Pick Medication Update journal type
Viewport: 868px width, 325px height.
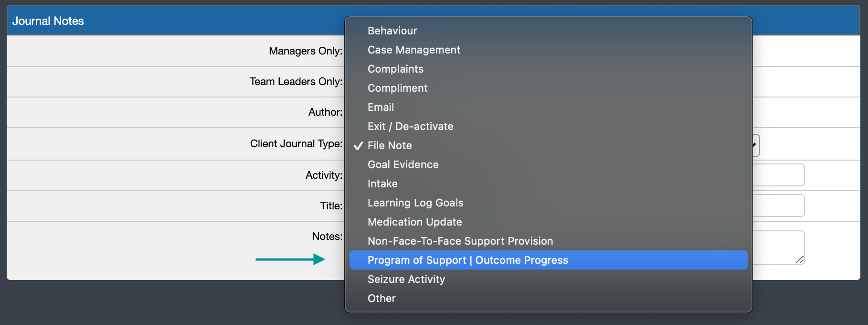tap(414, 222)
